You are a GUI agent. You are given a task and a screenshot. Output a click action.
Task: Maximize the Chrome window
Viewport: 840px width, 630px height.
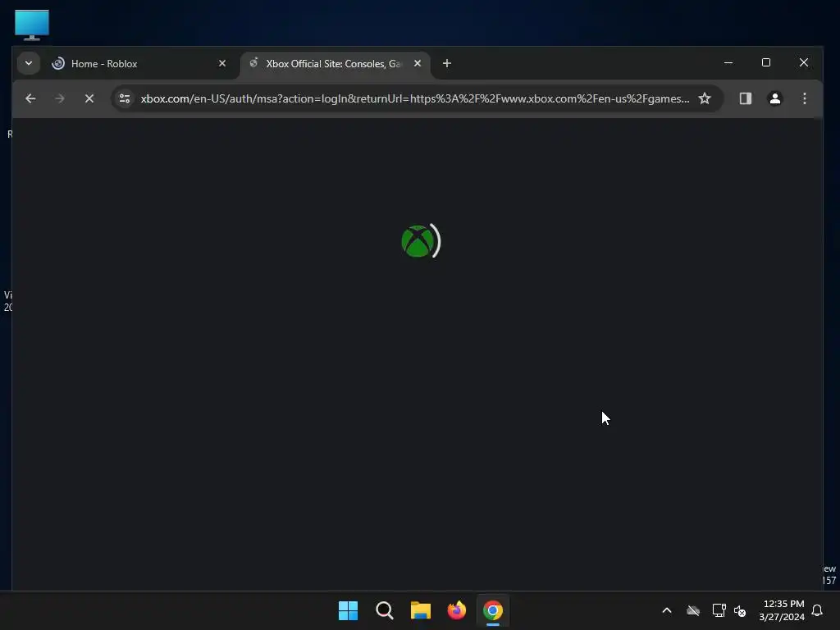pos(766,62)
